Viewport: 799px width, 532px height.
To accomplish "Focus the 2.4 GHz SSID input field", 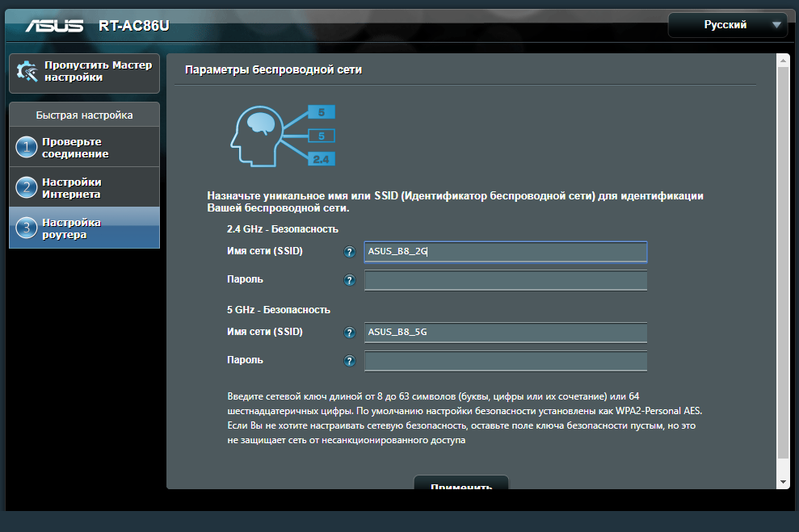I will (x=506, y=252).
